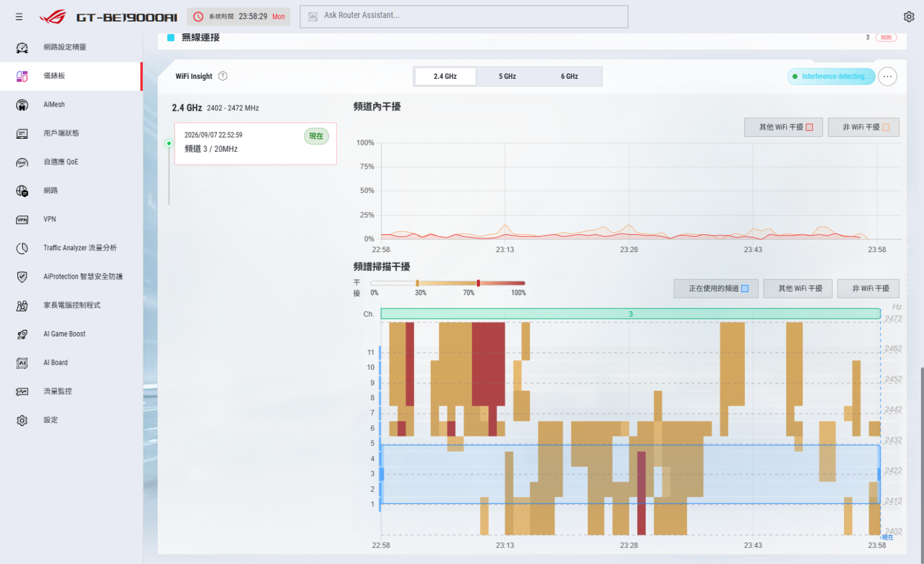Screen dimensions: 924x564
Task: Open the AI Board sidebar icon
Action: 22,363
